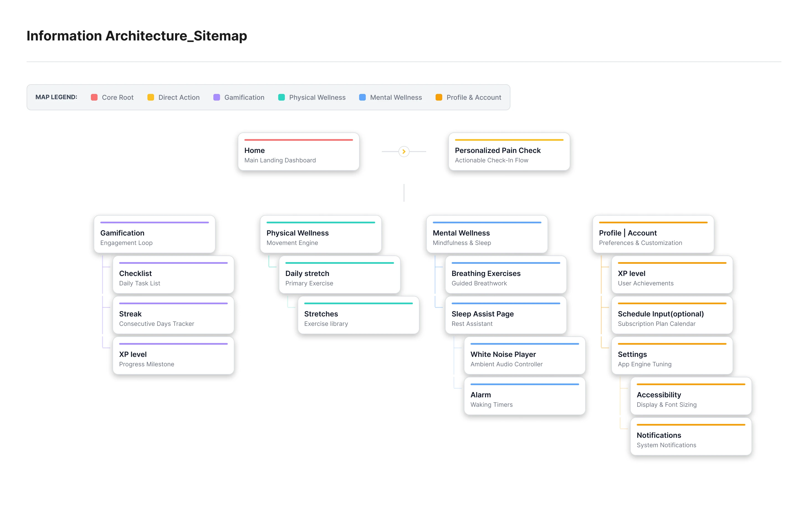Select the Checklist Daily Task List card
This screenshot has width=808, height=532.
173,274
